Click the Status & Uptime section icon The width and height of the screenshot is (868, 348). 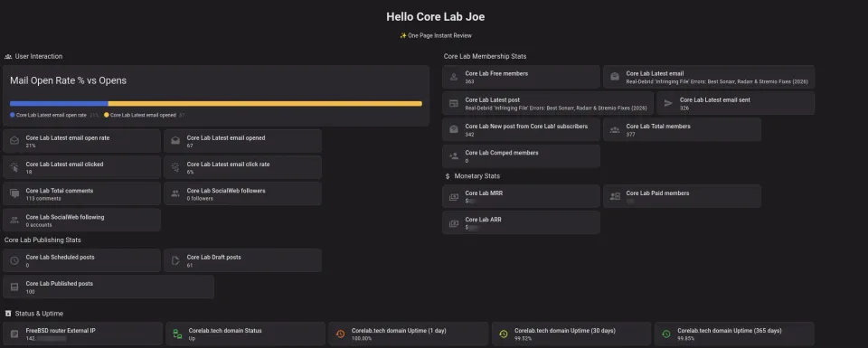8,314
